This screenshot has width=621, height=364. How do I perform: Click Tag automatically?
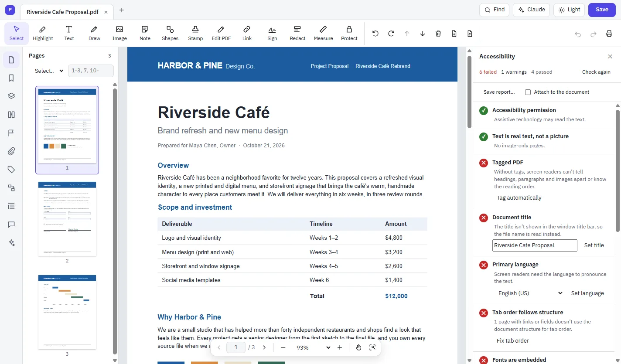point(519,197)
